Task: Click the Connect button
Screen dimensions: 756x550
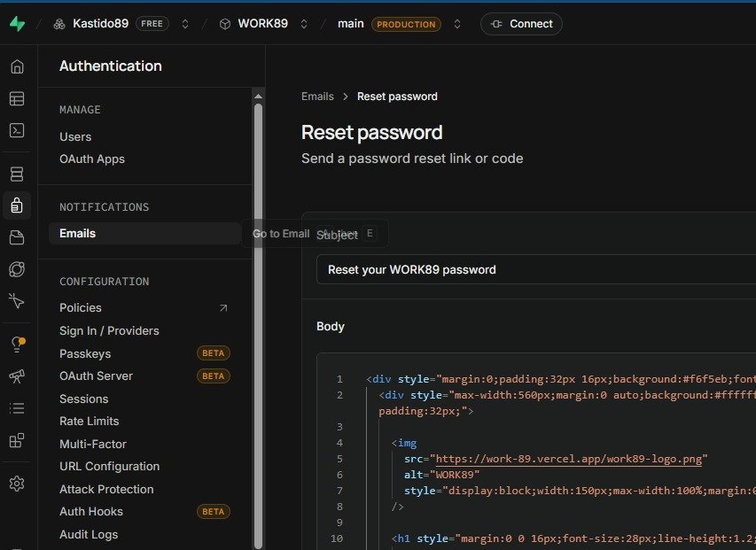Action: tap(521, 24)
